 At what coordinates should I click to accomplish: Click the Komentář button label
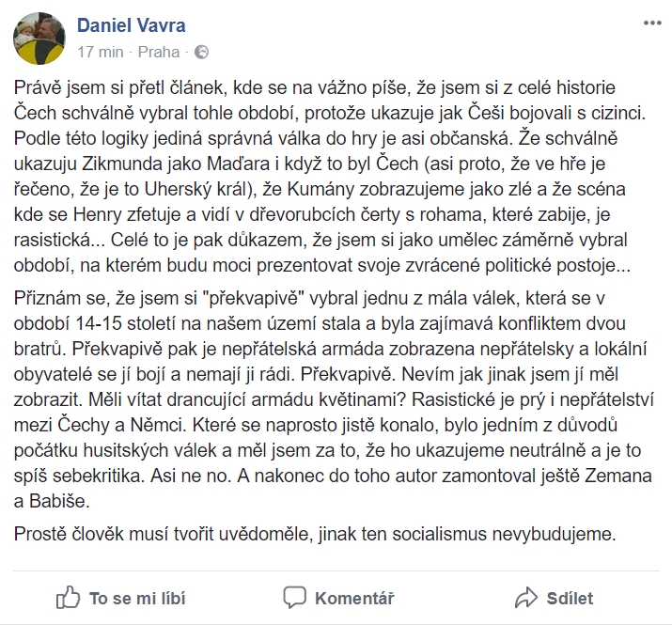coord(354,599)
